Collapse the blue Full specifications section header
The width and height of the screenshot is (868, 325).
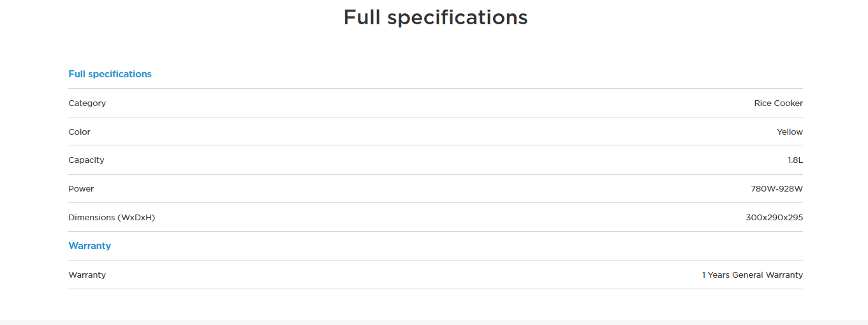tap(110, 74)
